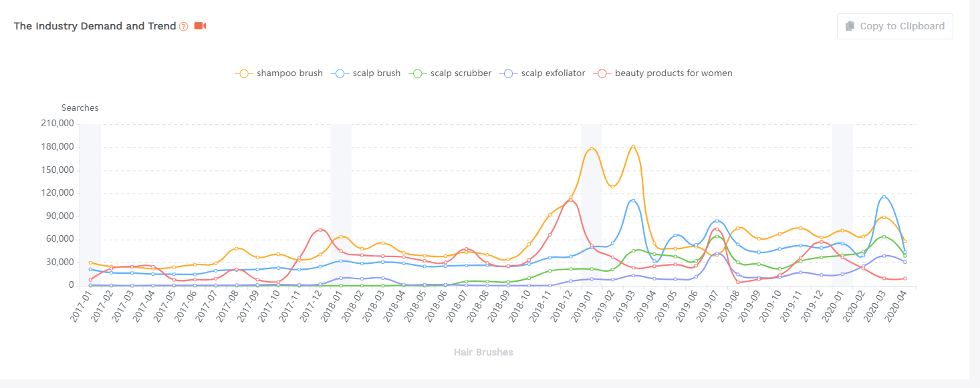
Task: Click the orange help question mark icon
Action: (x=184, y=27)
